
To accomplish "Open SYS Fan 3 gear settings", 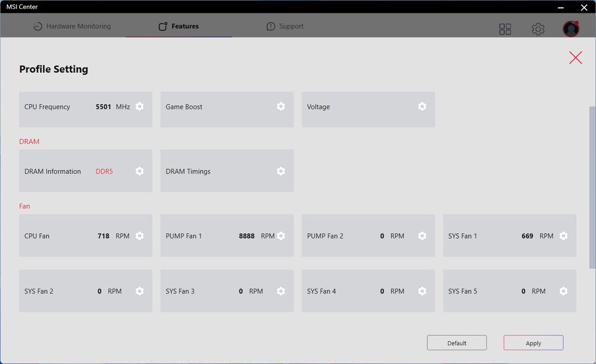I will [281, 291].
